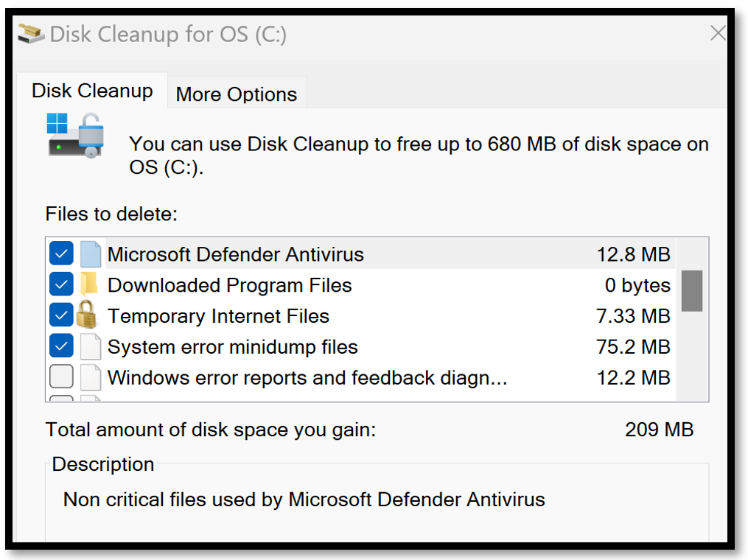This screenshot has width=748, height=560.
Task: Click the Windows error reports document icon
Action: (90, 377)
